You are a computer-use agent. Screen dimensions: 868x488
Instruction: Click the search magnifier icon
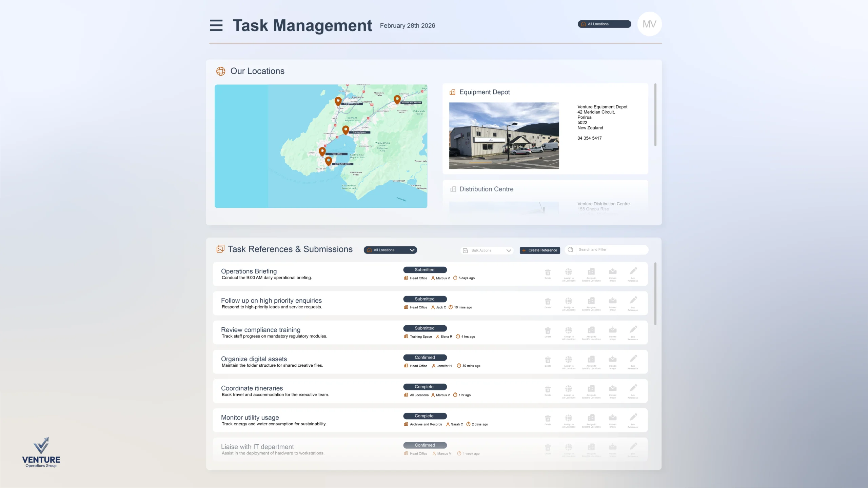tap(571, 250)
